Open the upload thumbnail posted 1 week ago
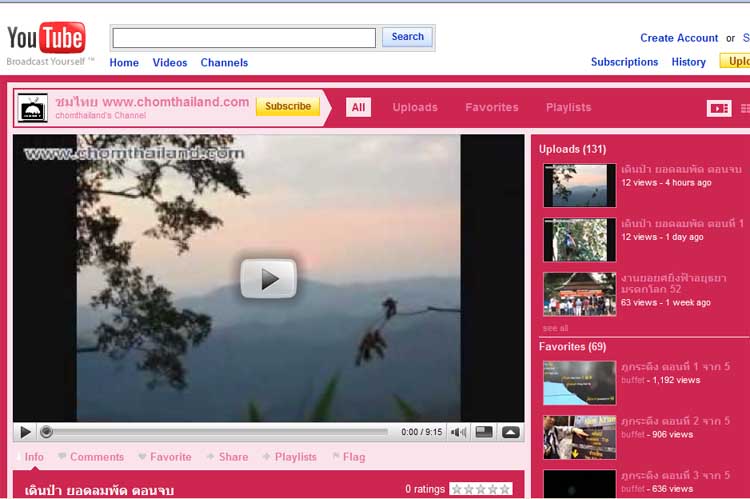The image size is (750, 499). tap(579, 294)
